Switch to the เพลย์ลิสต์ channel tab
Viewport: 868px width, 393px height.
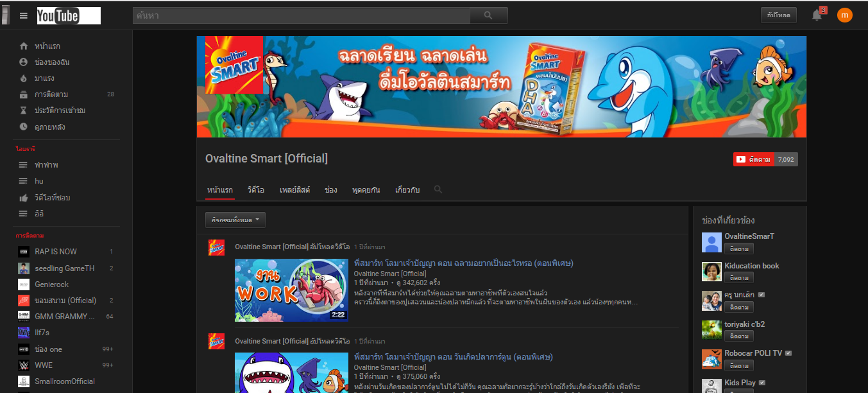tap(295, 190)
